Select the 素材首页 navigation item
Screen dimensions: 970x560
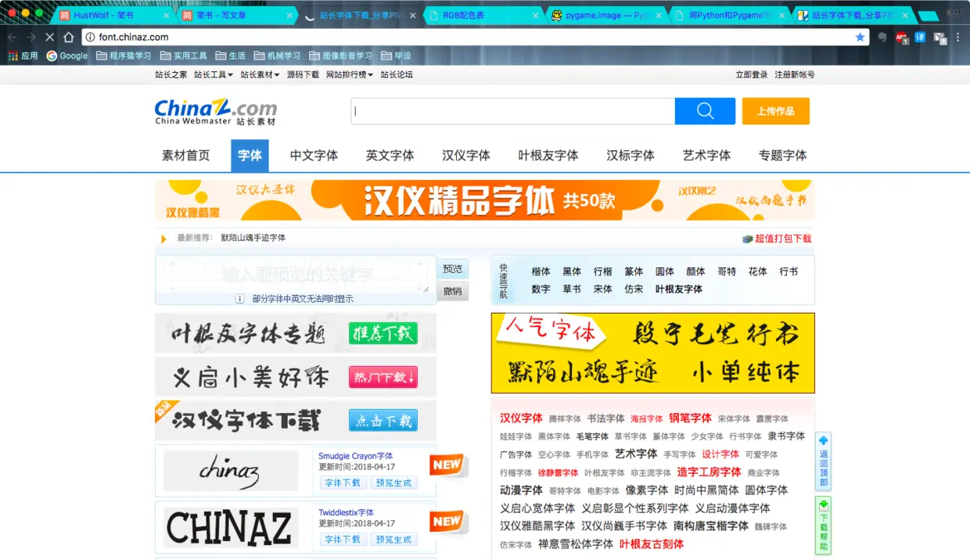pyautogui.click(x=185, y=156)
